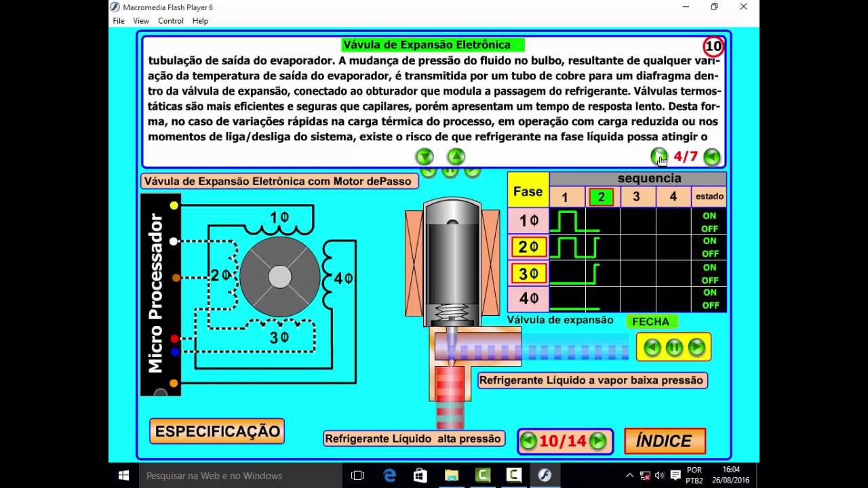The width and height of the screenshot is (868, 488).
Task: Go to next slide right of 10/14
Action: pos(597,441)
